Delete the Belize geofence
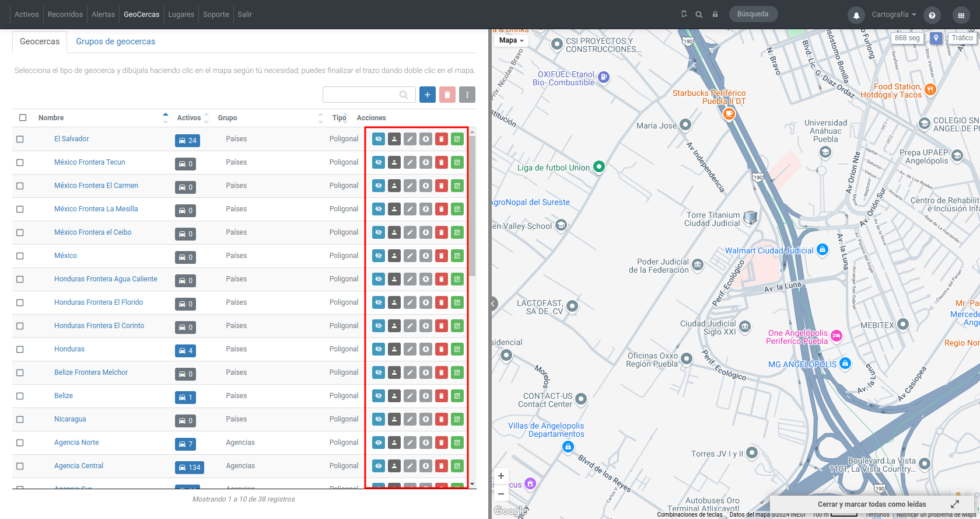980x519 pixels. [x=442, y=396]
